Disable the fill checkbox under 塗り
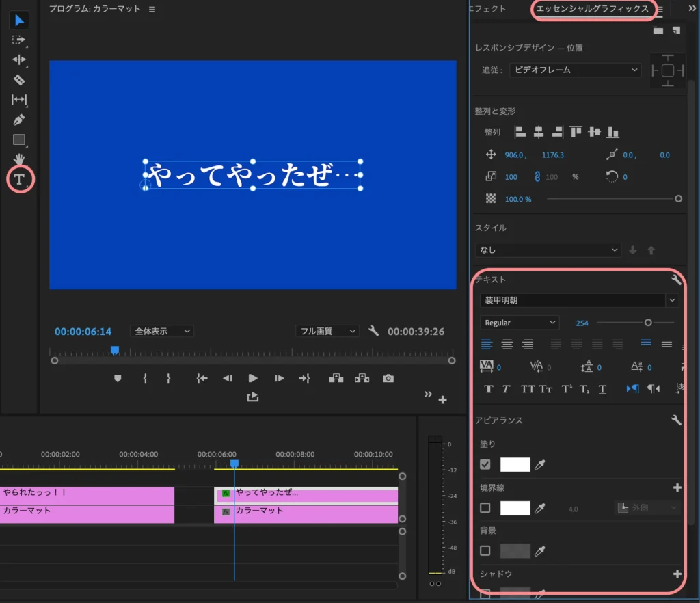 click(x=485, y=465)
